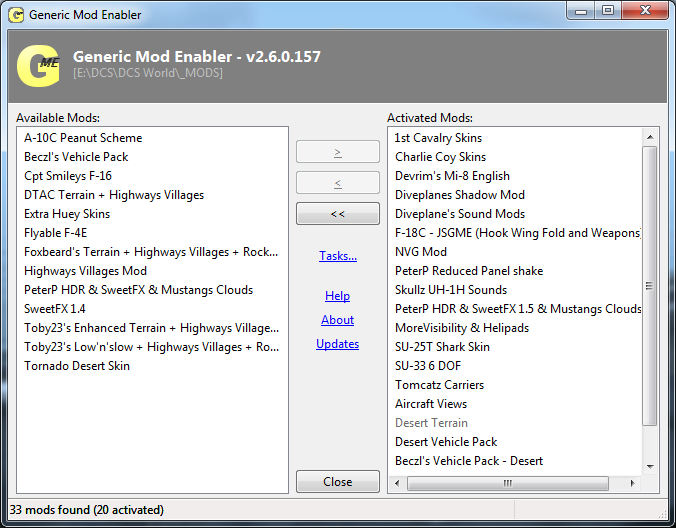Click the disable mod '<' button
676x528 pixels.
point(338,183)
